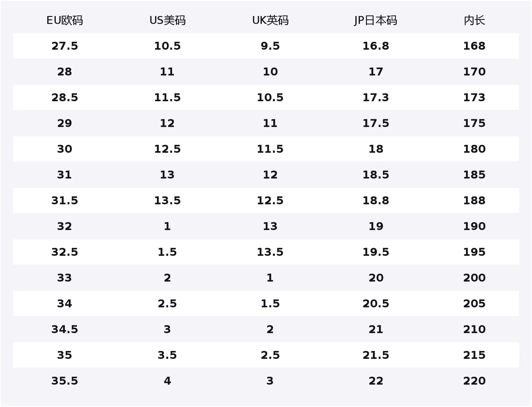
Task: Select JP size 18.8 cell
Action: pos(376,200)
